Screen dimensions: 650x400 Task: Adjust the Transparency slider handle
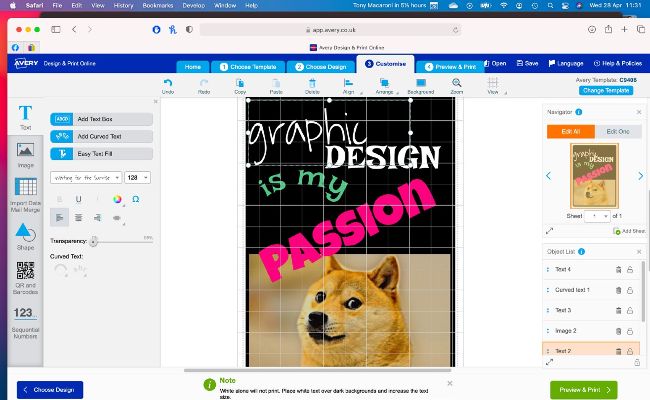pyautogui.click(x=93, y=241)
